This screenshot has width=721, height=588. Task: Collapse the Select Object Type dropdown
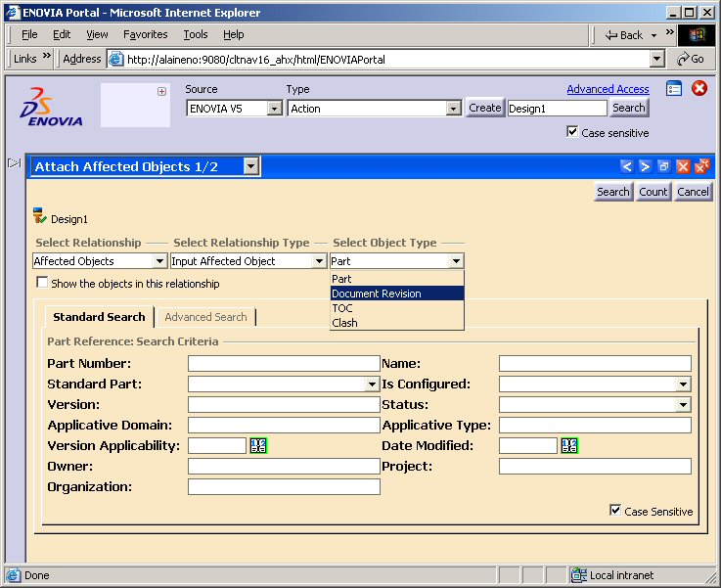coord(456,261)
